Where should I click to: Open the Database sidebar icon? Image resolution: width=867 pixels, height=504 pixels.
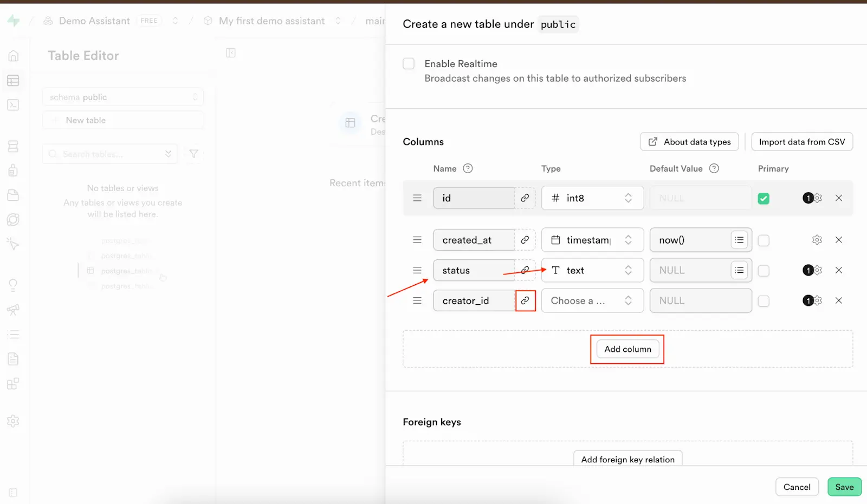13,146
